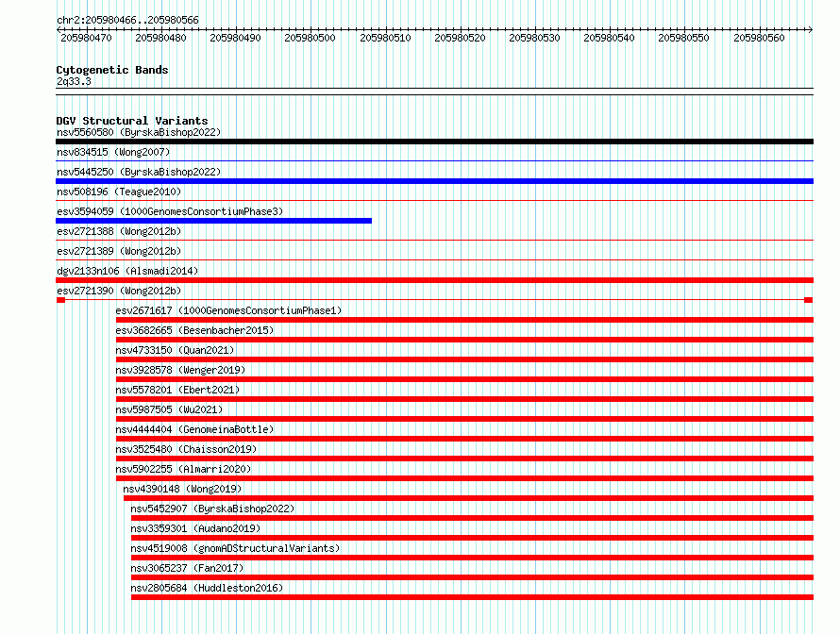Click ruler position 205980480
The height and width of the screenshot is (634, 840).
160,38
